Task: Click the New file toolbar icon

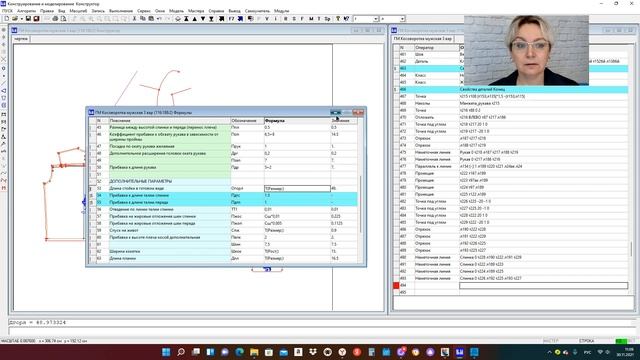Action: (x=7, y=19)
